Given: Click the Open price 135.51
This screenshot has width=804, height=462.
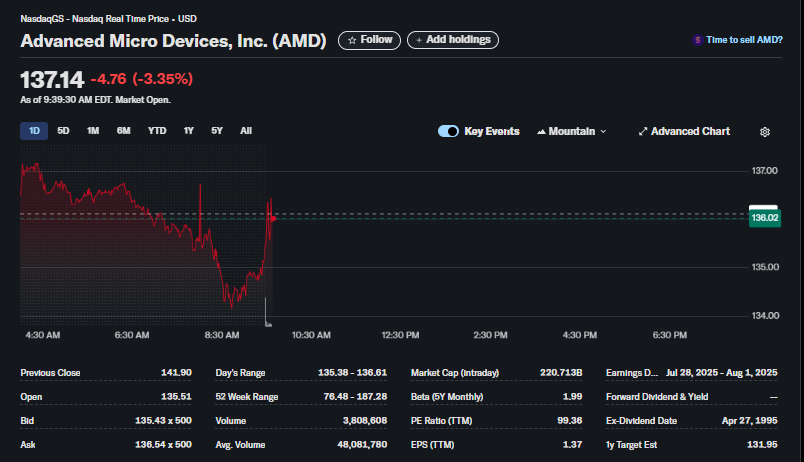Looking at the screenshot, I should (176, 397).
